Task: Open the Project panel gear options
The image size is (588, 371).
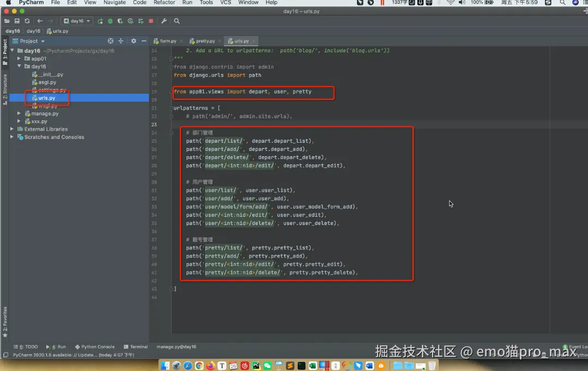Action: tap(134, 41)
